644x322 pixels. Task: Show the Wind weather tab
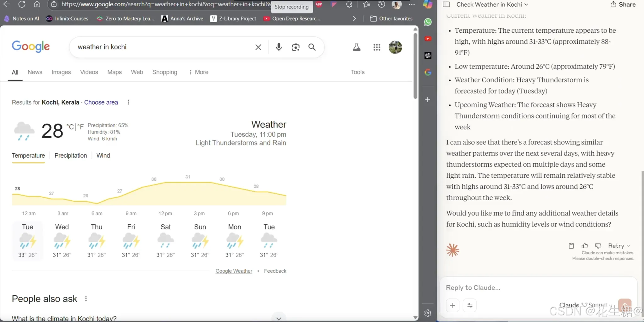103,156
